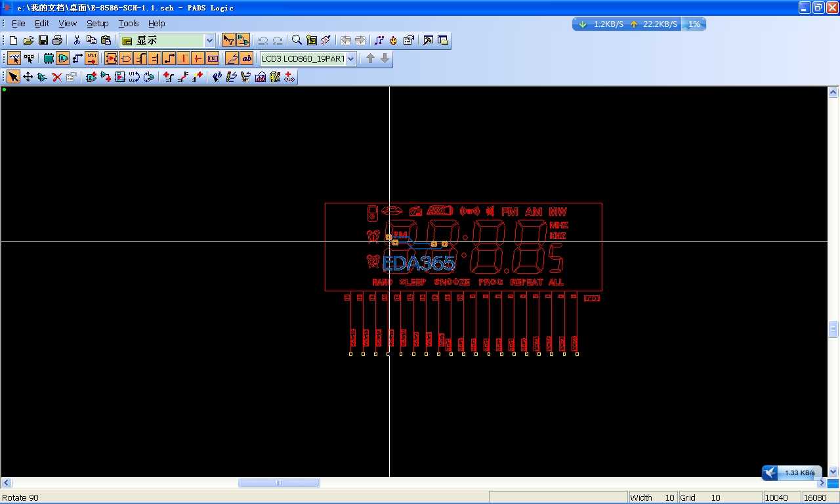Open an existing file with folder icon
The height and width of the screenshot is (504, 840).
pyautogui.click(x=28, y=41)
